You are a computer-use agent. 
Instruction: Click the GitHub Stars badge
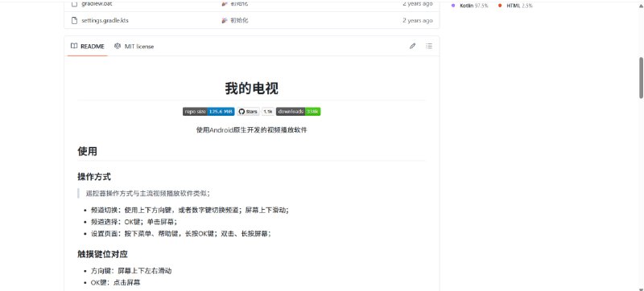pos(248,112)
